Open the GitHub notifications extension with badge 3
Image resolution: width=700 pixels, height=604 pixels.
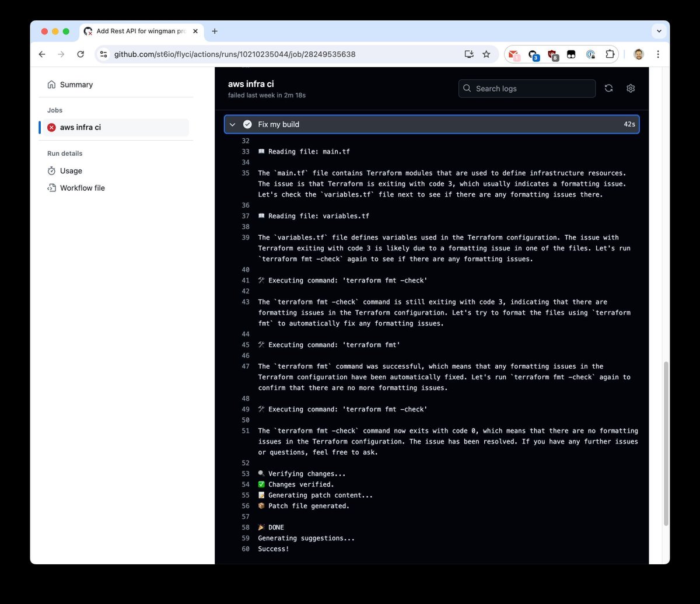tap(533, 54)
